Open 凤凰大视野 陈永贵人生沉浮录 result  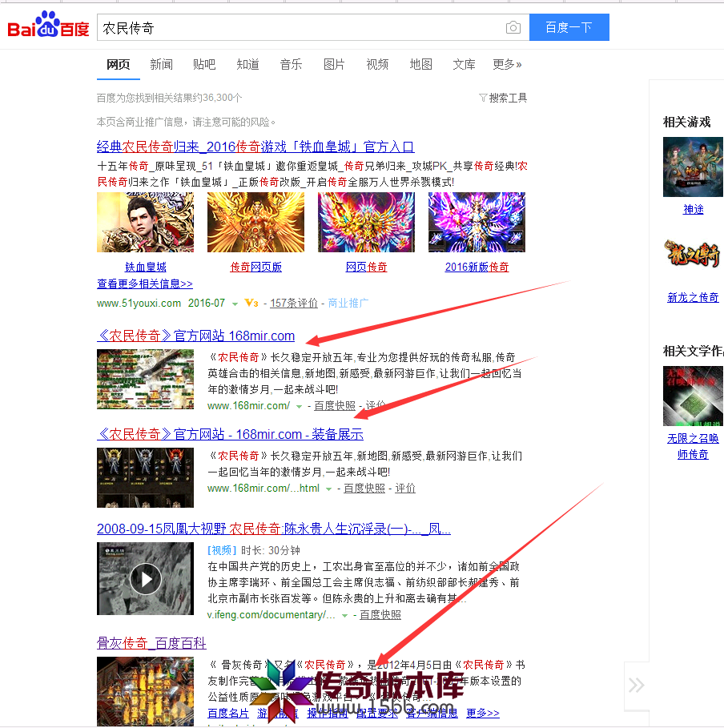tap(274, 529)
